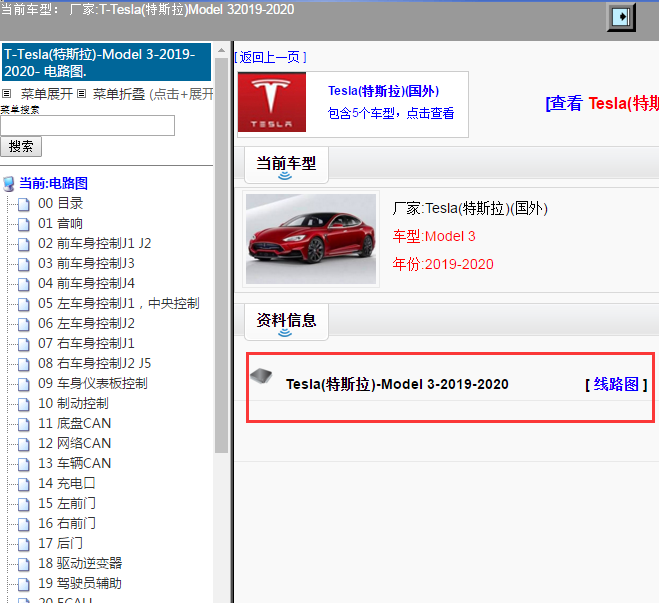Click the page icon beside 01 音响
Image resolution: width=659 pixels, height=603 pixels.
(x=23, y=224)
